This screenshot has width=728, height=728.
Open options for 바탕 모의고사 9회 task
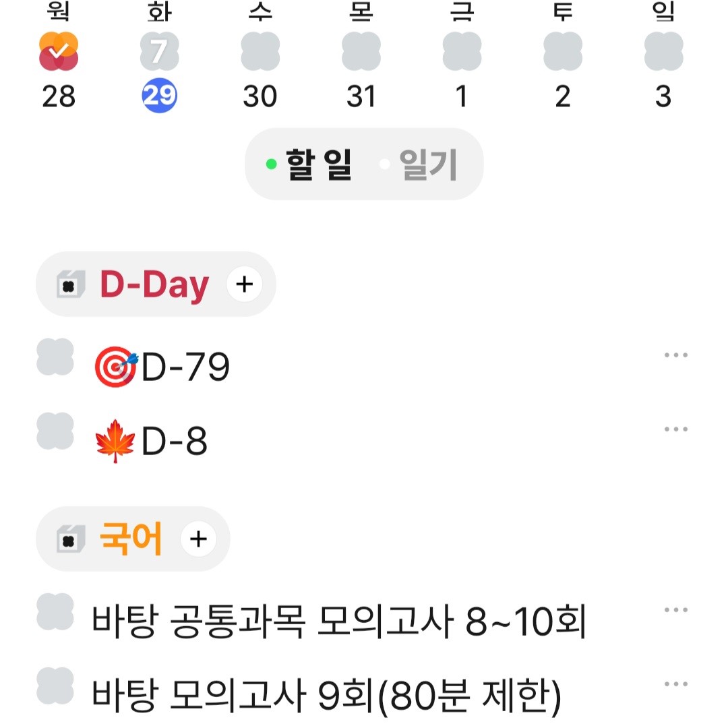675,684
